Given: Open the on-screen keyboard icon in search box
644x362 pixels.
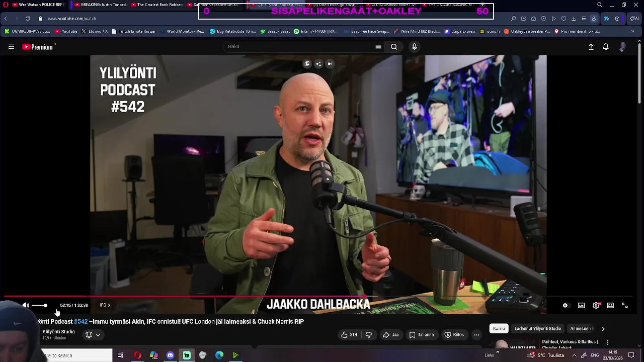Looking at the screenshot, I should click(378, 47).
